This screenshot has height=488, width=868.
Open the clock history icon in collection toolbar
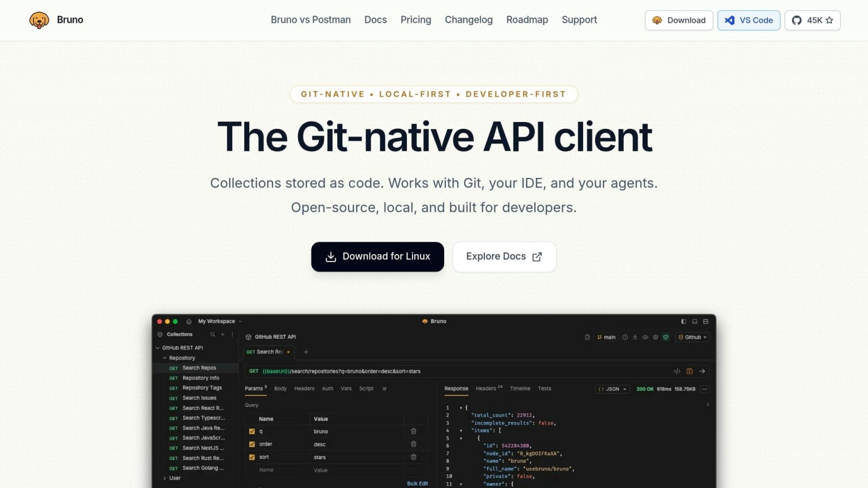(x=625, y=337)
